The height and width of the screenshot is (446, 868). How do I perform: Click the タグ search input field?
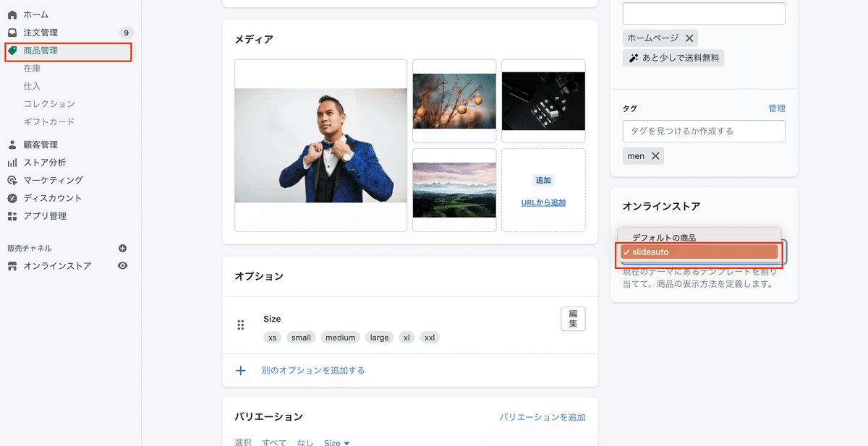(x=704, y=131)
